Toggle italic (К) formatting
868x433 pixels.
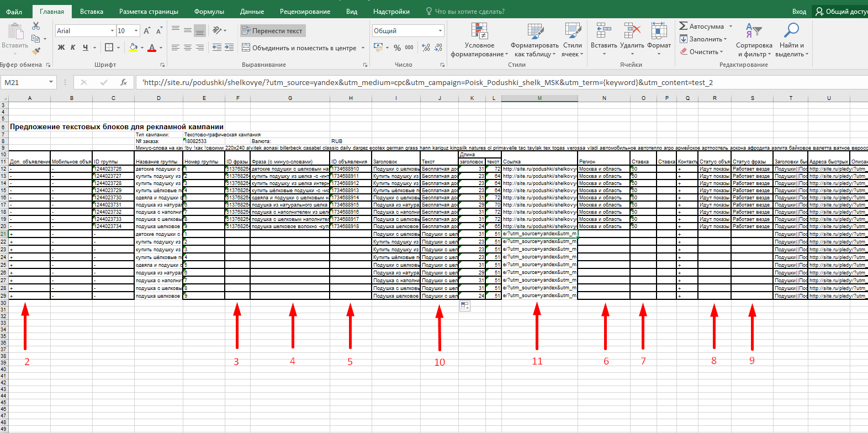(x=73, y=47)
